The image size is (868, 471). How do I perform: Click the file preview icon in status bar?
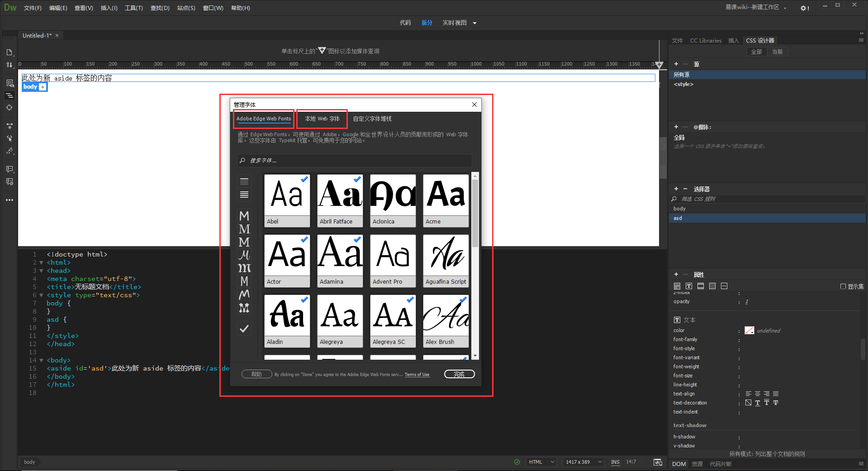pos(658,462)
